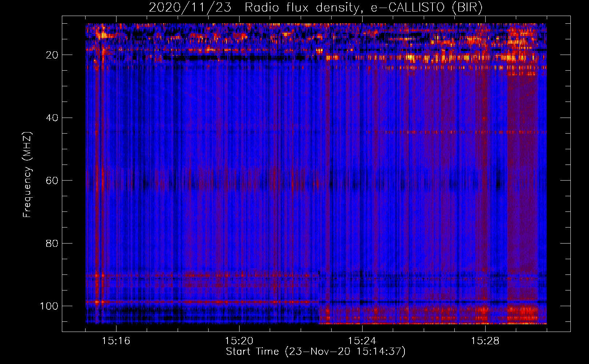Image resolution: width=589 pixels, height=364 pixels.
Task: Click the bright emission near 100 MHz at 15:28
Action: click(x=483, y=310)
